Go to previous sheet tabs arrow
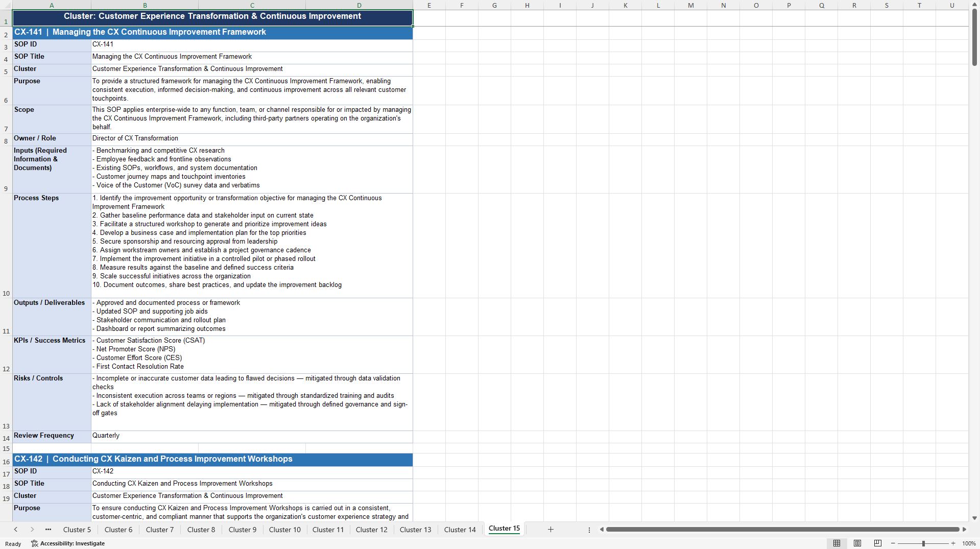This screenshot has height=549, width=980. [16, 530]
